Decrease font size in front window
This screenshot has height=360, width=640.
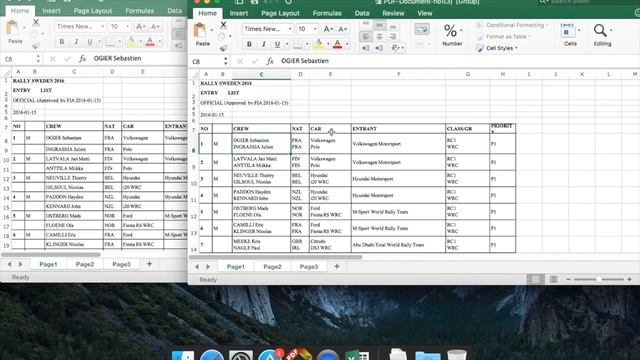(x=342, y=29)
